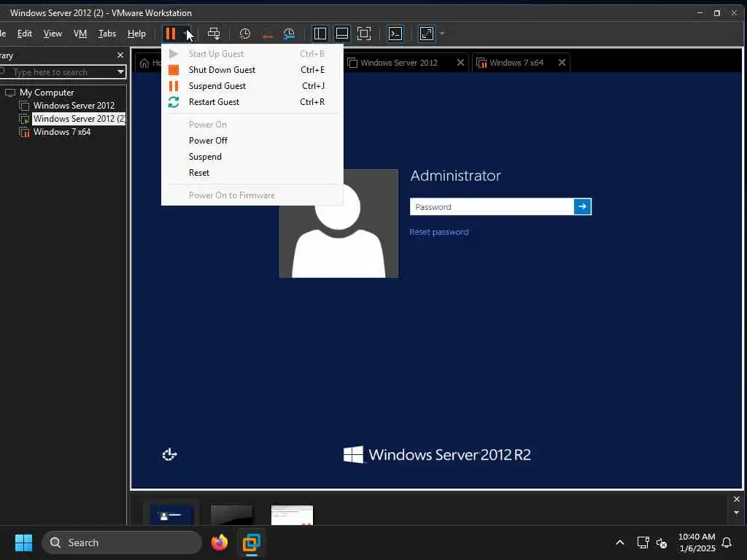Select My Computer in the library tree
Viewport: 747px width, 560px height.
47,93
